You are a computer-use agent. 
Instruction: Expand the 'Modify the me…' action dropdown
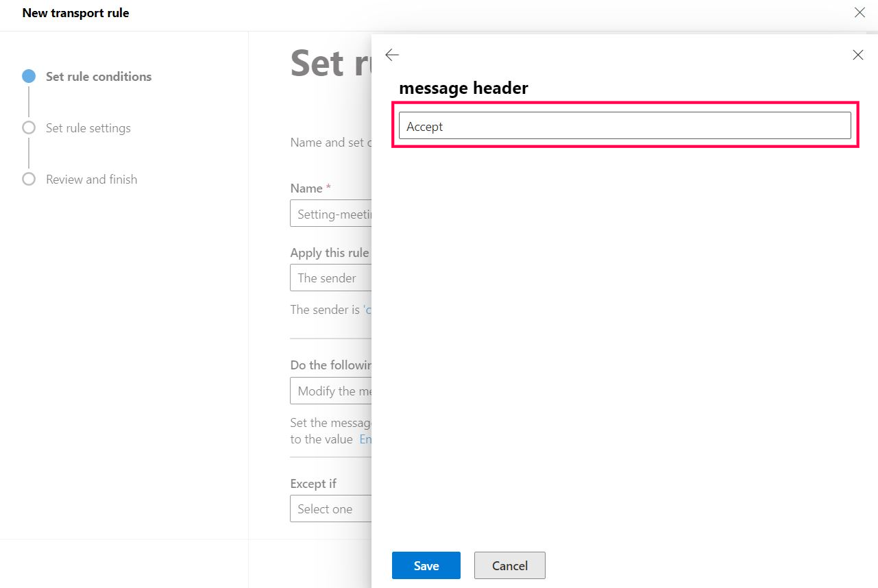(x=330, y=391)
